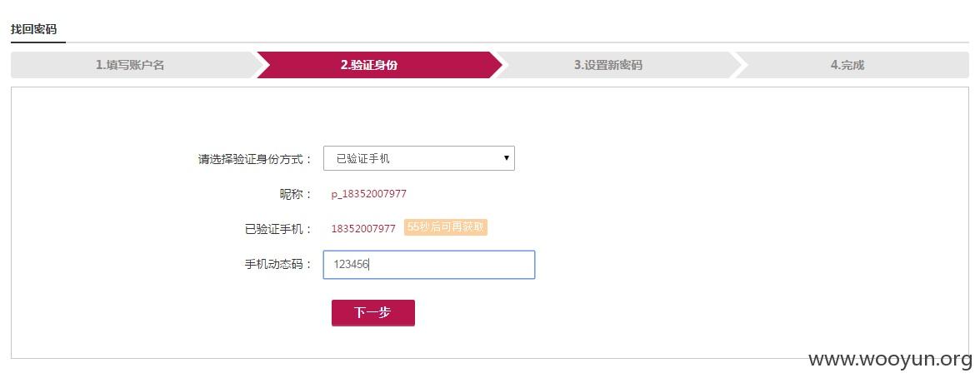Select the active 2.验证身份 step
Viewport: 980px width, 383px height.
[x=368, y=65]
